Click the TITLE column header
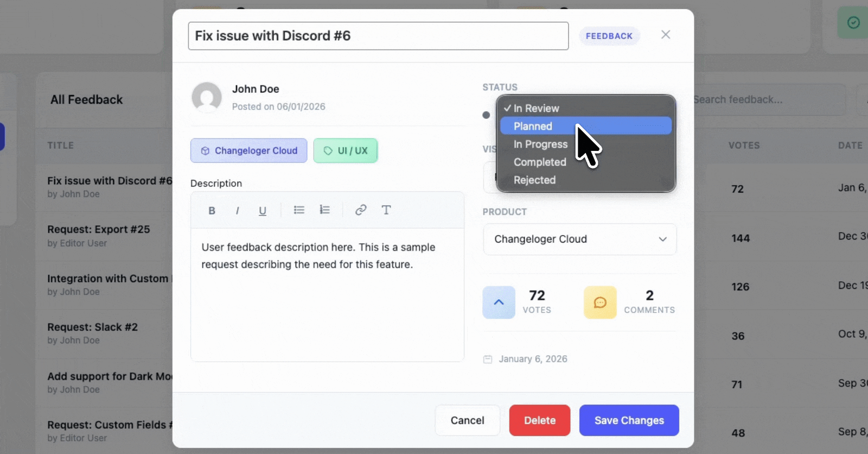The height and width of the screenshot is (454, 868). (60, 146)
